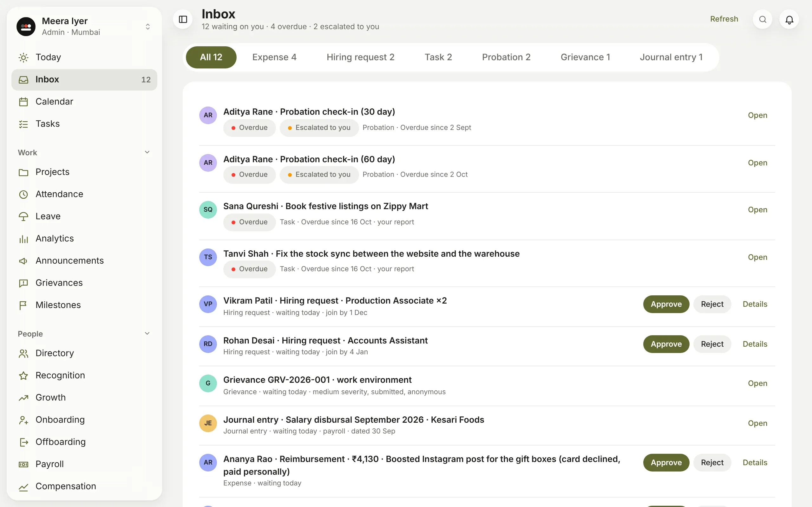This screenshot has height=507, width=812.
Task: Open Sana Qureshi's Zippy Mart task
Action: point(757,209)
